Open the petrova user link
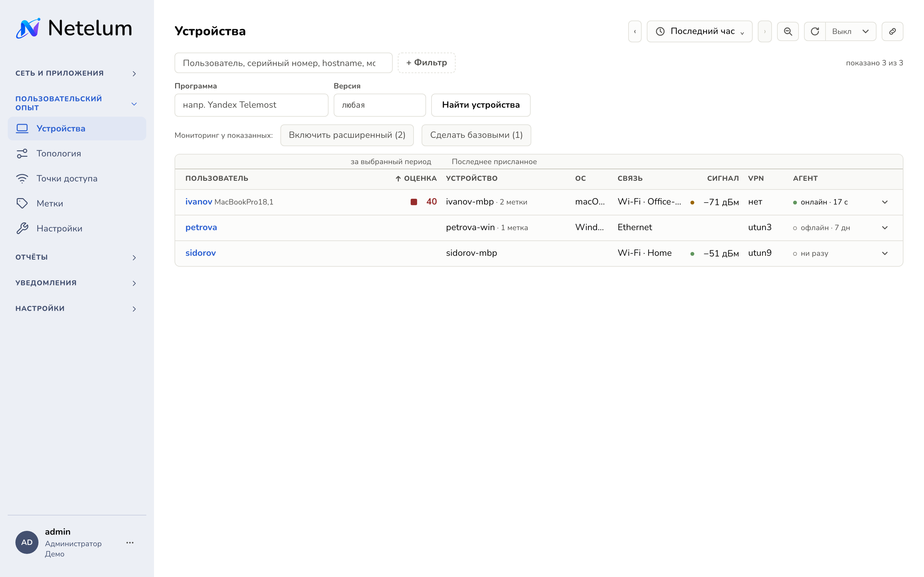 point(201,228)
